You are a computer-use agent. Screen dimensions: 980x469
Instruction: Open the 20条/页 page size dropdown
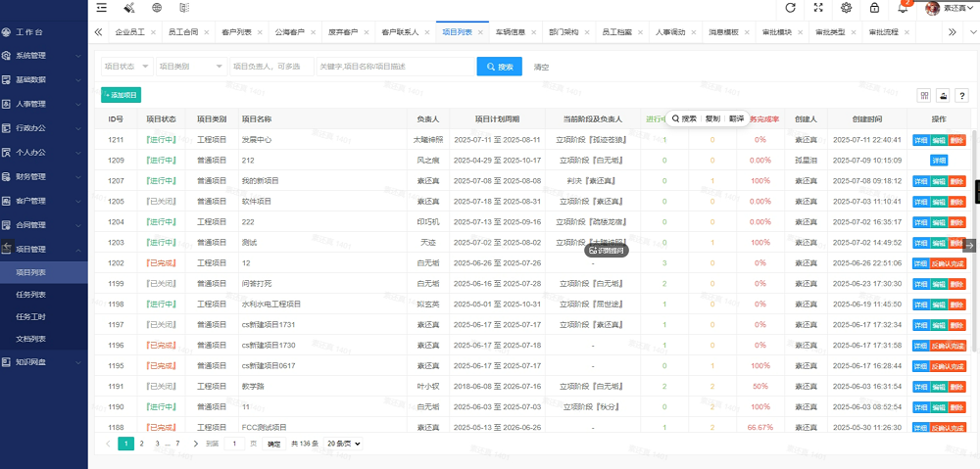(x=343, y=444)
